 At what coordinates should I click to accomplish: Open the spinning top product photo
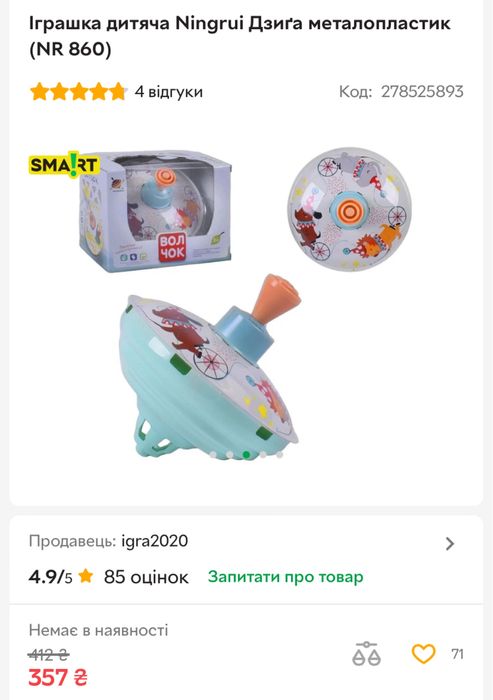tap(246, 304)
